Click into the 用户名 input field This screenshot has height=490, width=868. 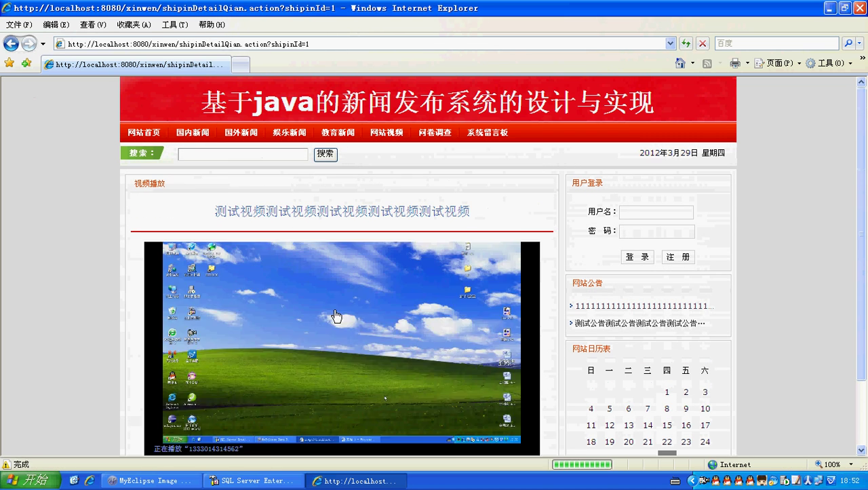coord(656,212)
